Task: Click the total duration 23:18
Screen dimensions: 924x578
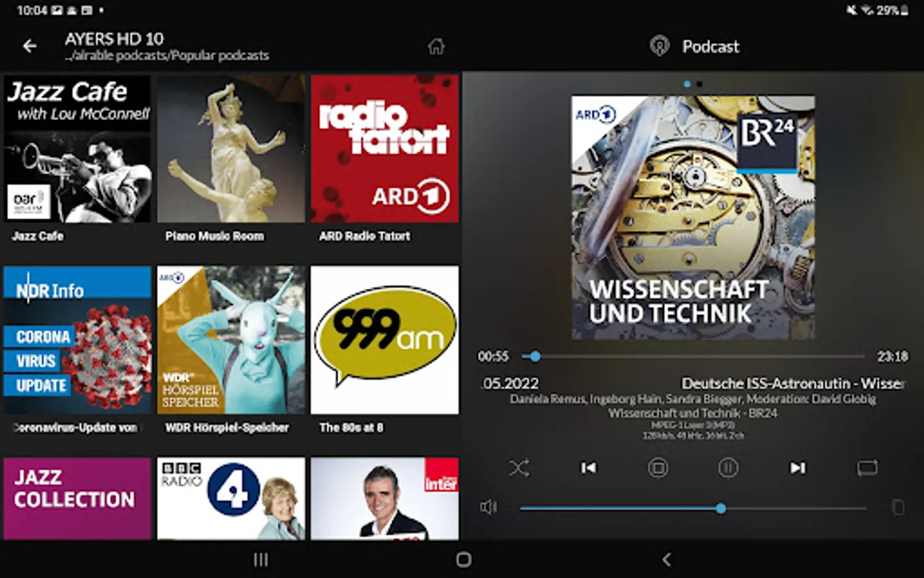Action: pos(893,356)
